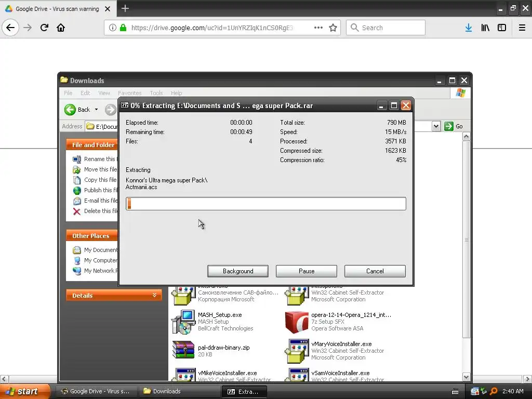
Task: Close Google Drive virus scan tab
Action: [108, 9]
